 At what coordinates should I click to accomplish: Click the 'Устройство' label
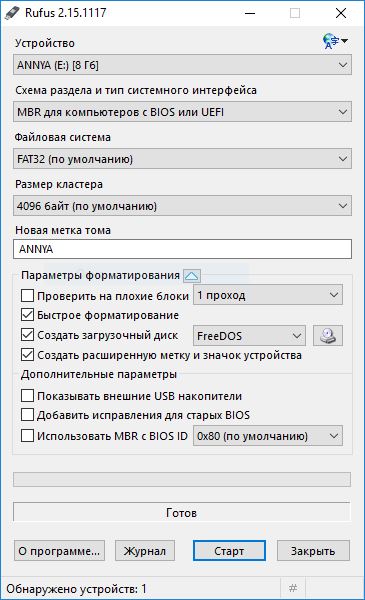(45, 43)
